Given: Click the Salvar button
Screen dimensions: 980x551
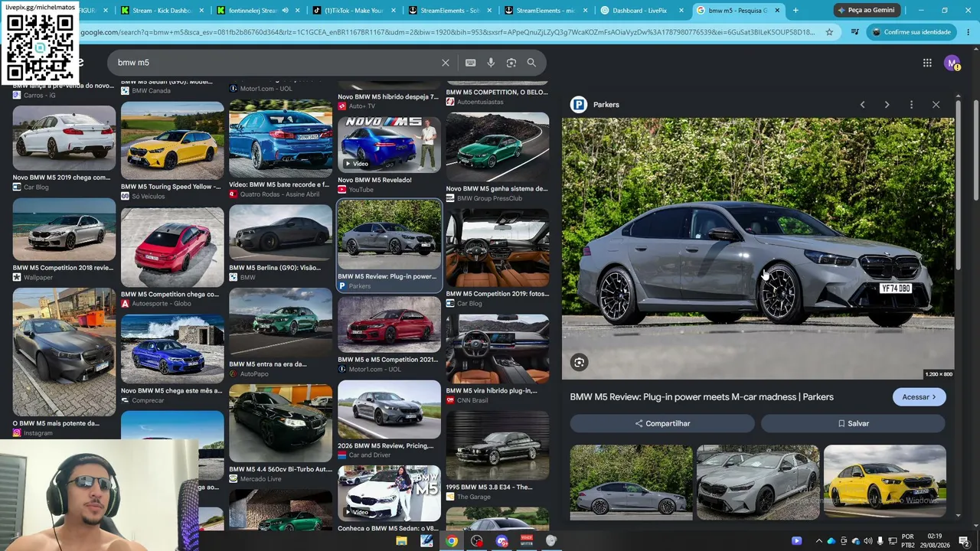Looking at the screenshot, I should pos(853,423).
